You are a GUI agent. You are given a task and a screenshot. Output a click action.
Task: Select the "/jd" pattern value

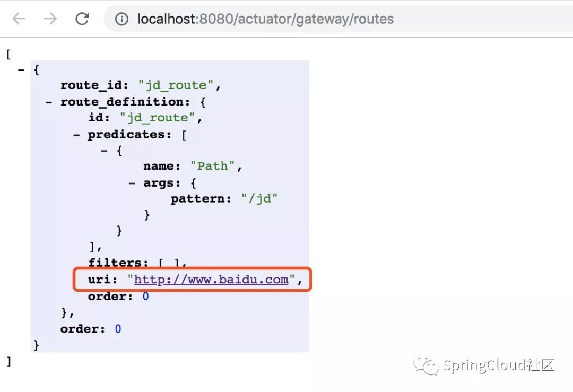[x=259, y=199]
